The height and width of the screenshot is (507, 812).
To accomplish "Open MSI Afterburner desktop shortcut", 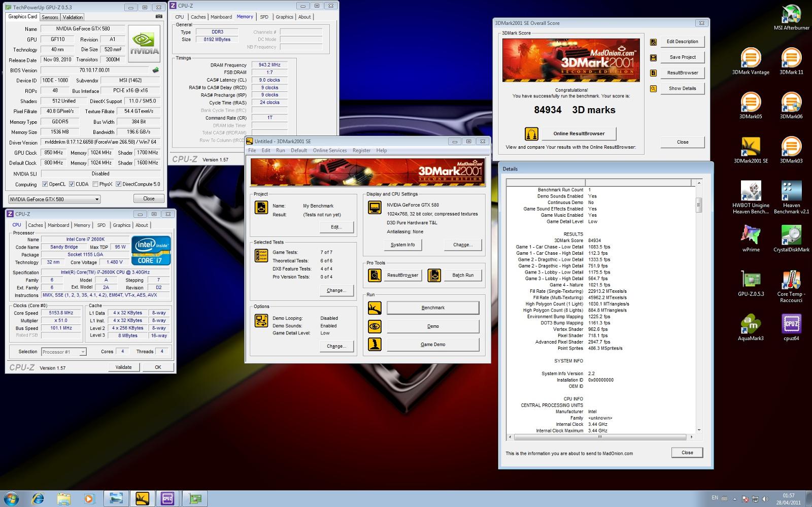I will [x=791, y=18].
